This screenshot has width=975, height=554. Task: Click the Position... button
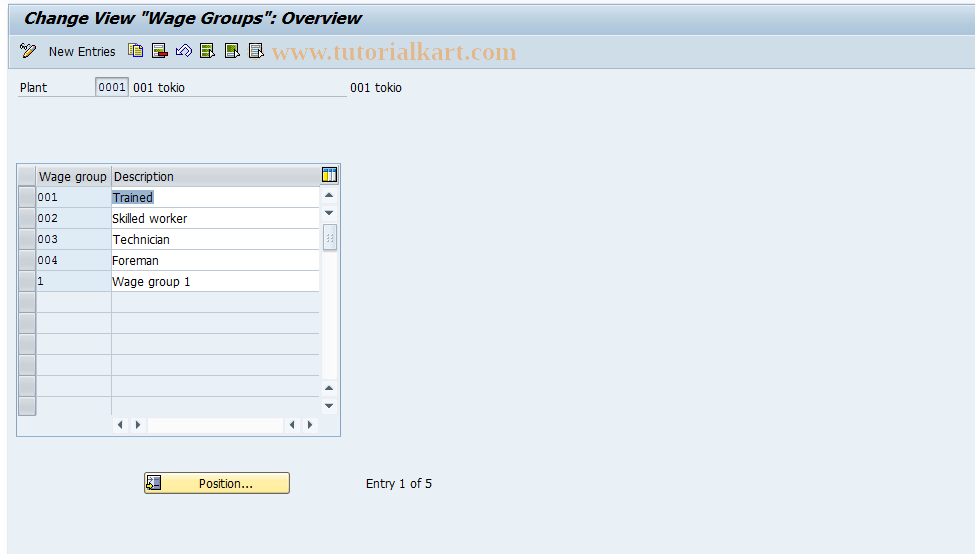pyautogui.click(x=217, y=483)
